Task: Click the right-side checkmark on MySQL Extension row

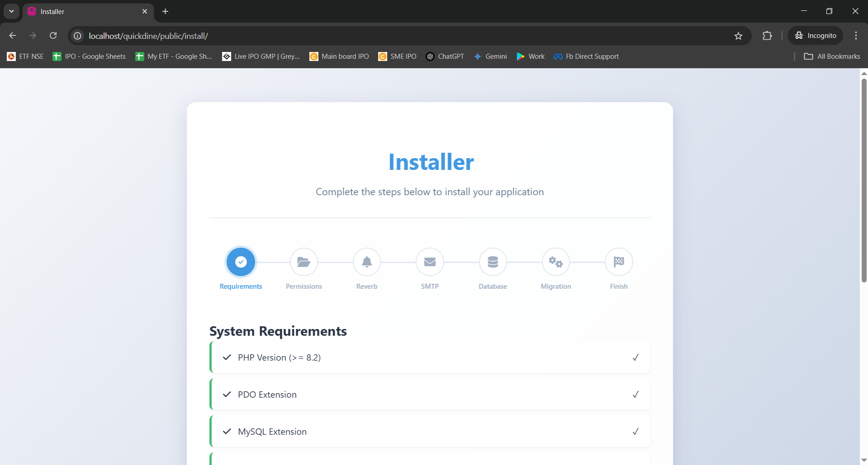Action: (636, 432)
